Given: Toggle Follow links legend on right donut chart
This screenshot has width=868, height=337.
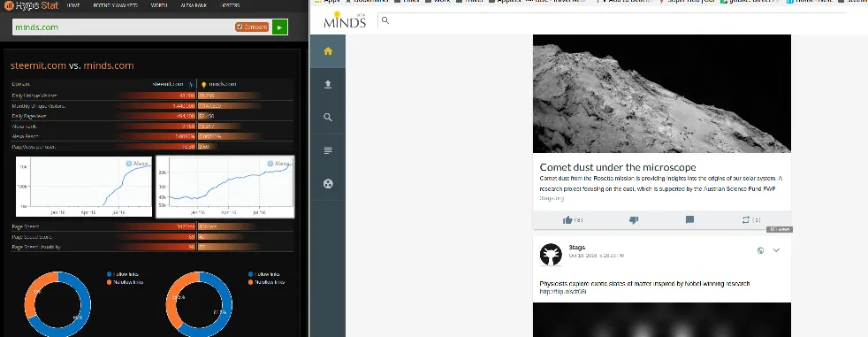Looking at the screenshot, I should point(265,274).
